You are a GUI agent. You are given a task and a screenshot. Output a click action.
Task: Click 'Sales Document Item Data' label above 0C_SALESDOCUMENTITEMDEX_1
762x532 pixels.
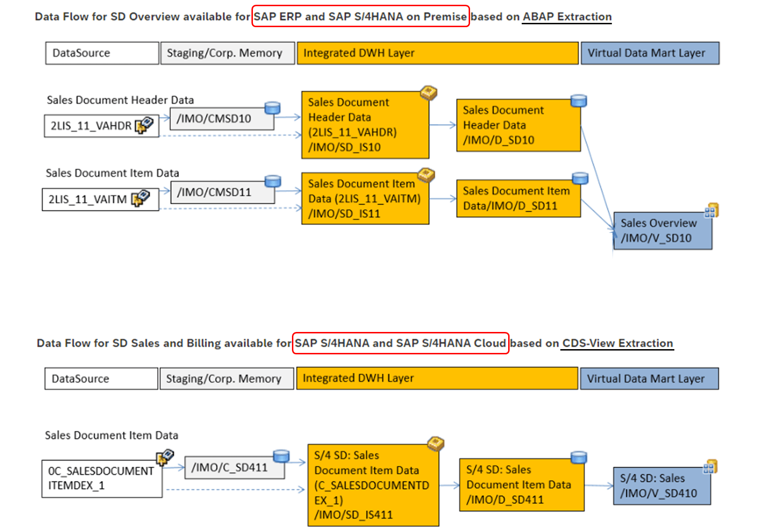(x=111, y=435)
